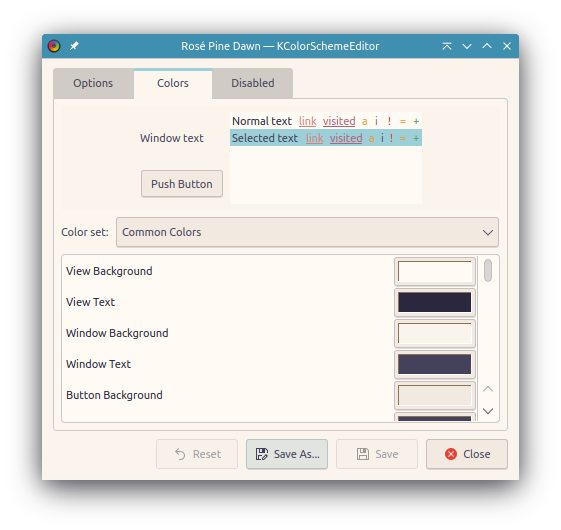Viewport: 561px width, 530px height.
Task: Toggle the pin window icon in titlebar
Action: click(x=74, y=46)
